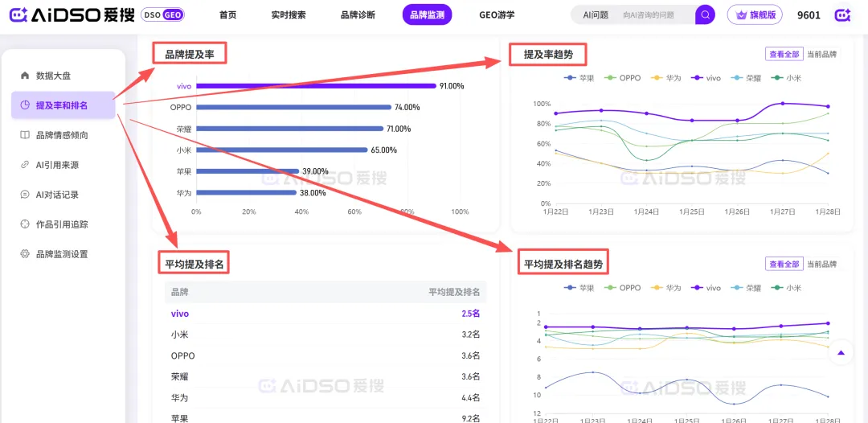Click the scroll-to-top arrow button

click(841, 352)
